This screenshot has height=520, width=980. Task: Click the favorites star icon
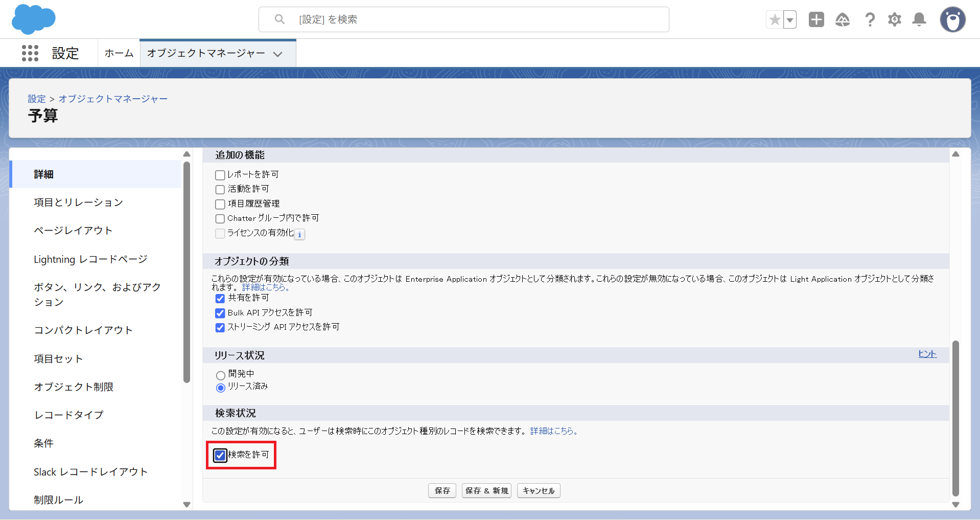[775, 20]
